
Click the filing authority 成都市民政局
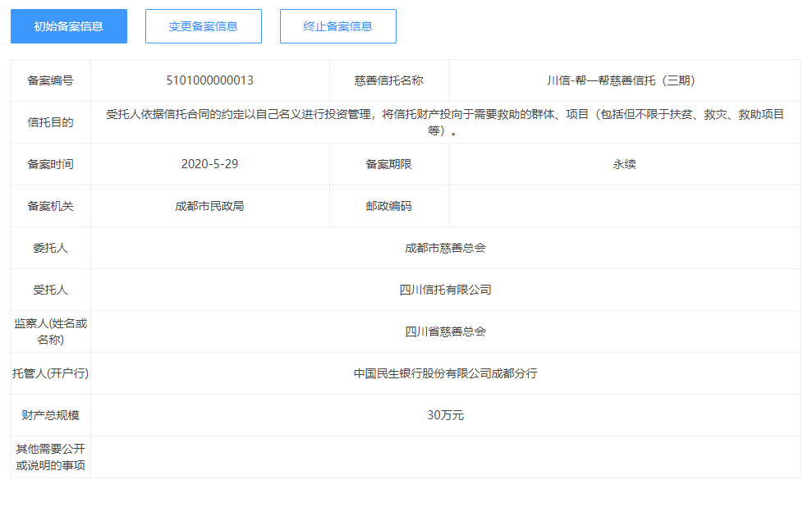tap(209, 206)
